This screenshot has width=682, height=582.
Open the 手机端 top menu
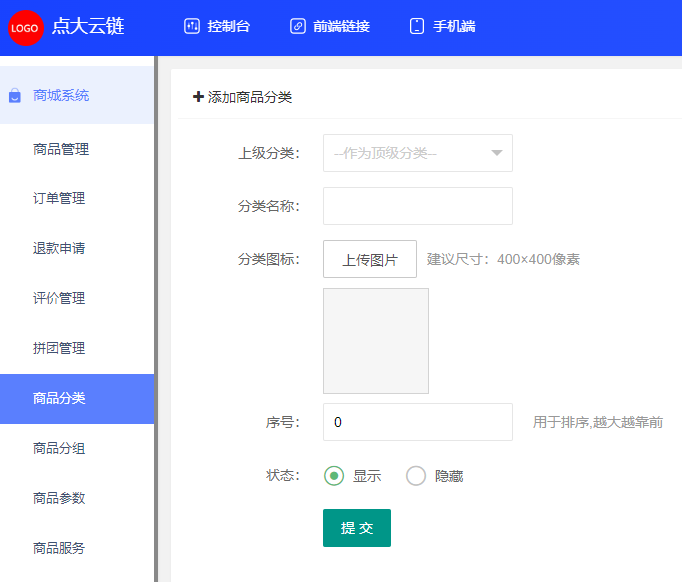click(x=442, y=26)
